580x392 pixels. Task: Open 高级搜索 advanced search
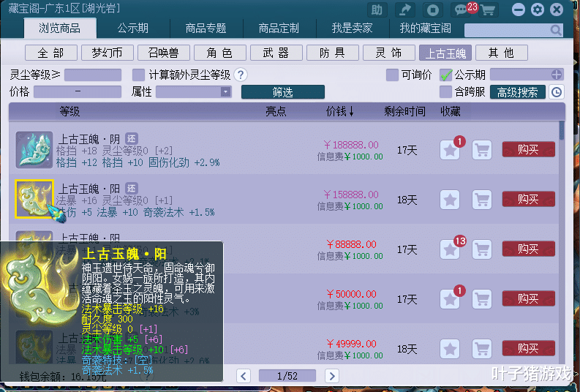coord(518,92)
